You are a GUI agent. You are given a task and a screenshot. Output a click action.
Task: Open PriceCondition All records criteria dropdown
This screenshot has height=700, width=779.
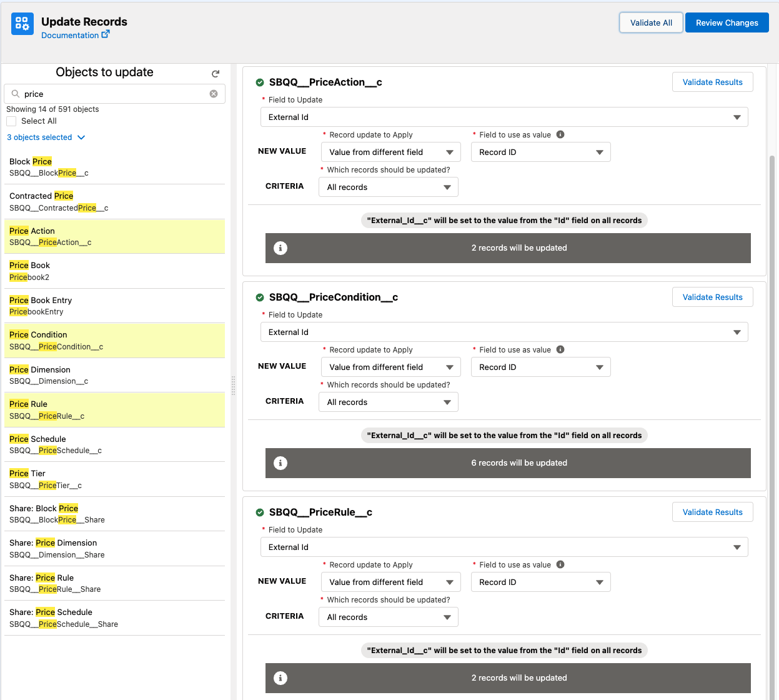pyautogui.click(x=389, y=402)
